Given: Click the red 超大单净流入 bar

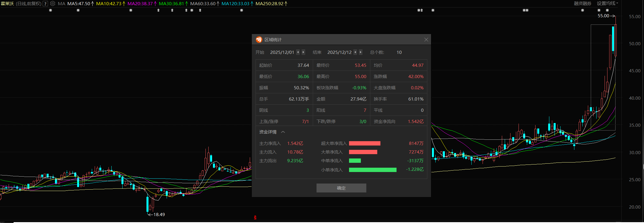Looking at the screenshot, I should [365, 143].
